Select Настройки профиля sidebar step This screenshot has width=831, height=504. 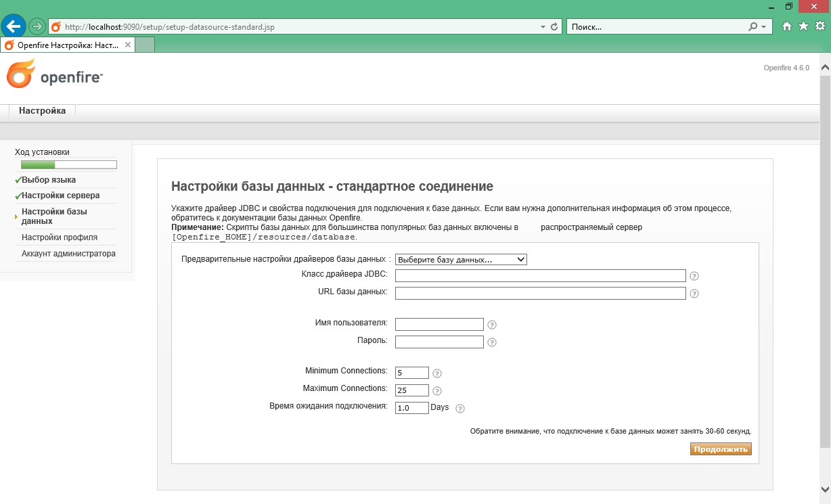tap(60, 237)
